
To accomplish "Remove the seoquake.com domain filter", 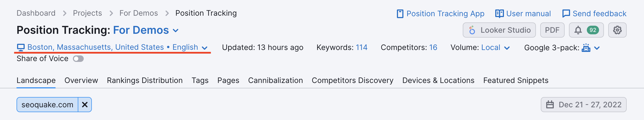I will tap(85, 105).
